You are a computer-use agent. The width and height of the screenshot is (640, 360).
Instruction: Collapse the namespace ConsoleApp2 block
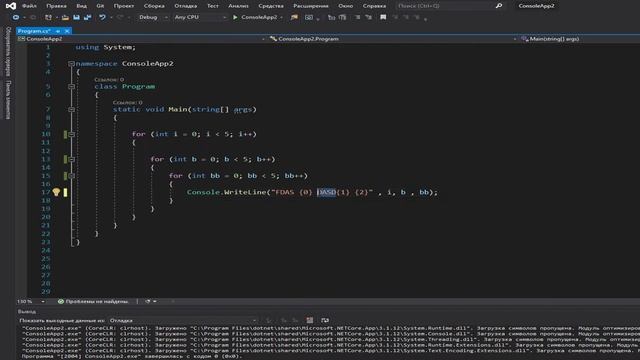click(71, 64)
